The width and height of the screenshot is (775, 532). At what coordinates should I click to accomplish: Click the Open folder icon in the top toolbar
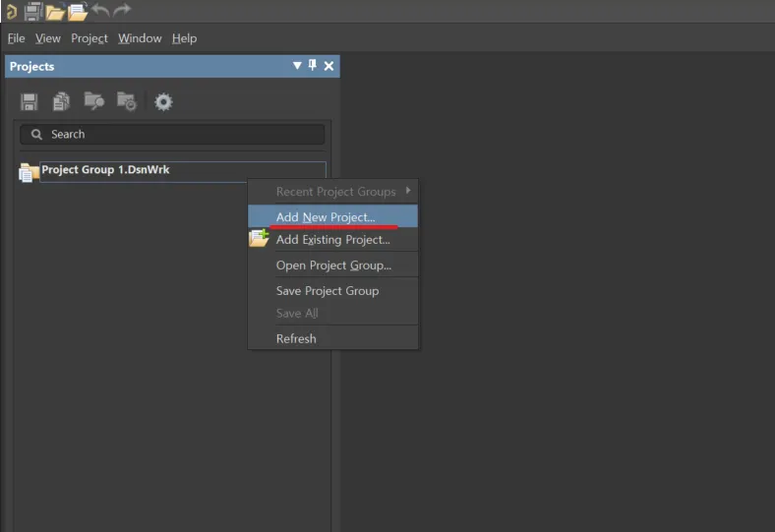point(55,12)
